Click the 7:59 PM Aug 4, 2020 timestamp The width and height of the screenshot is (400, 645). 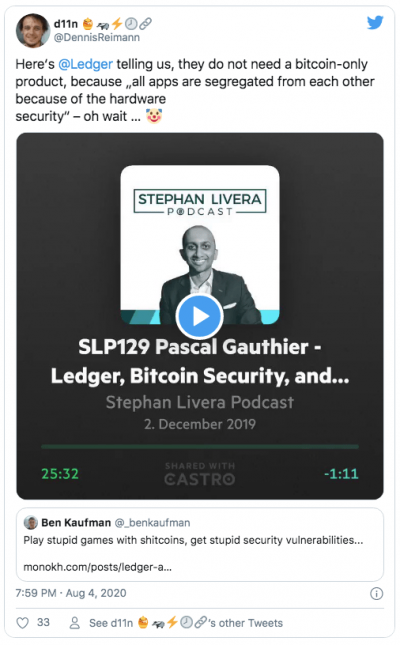71,593
